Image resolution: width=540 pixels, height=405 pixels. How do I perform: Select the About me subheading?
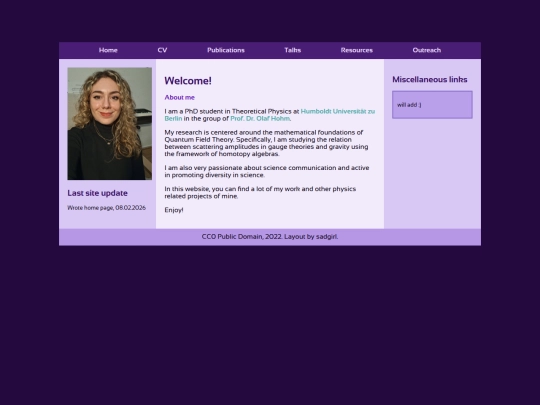click(x=179, y=97)
